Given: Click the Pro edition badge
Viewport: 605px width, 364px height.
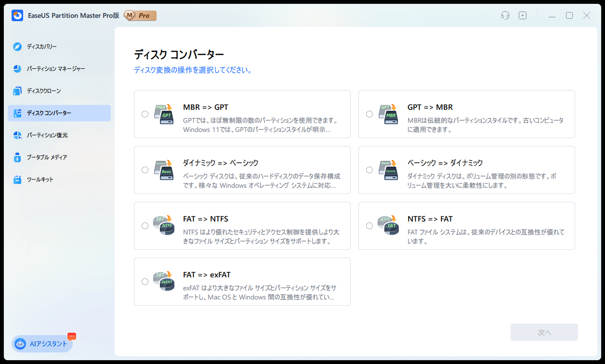Looking at the screenshot, I should [x=140, y=15].
